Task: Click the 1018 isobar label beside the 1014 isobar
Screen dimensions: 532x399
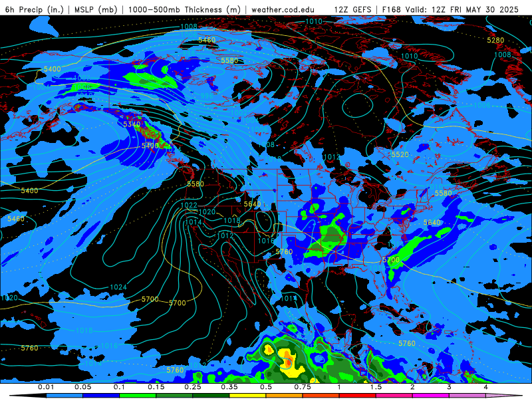Action: [232, 221]
